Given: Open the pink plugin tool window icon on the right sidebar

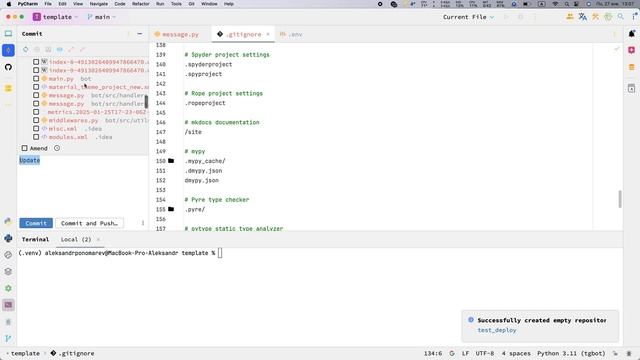Looking at the screenshot, I should pyautogui.click(x=631, y=50).
